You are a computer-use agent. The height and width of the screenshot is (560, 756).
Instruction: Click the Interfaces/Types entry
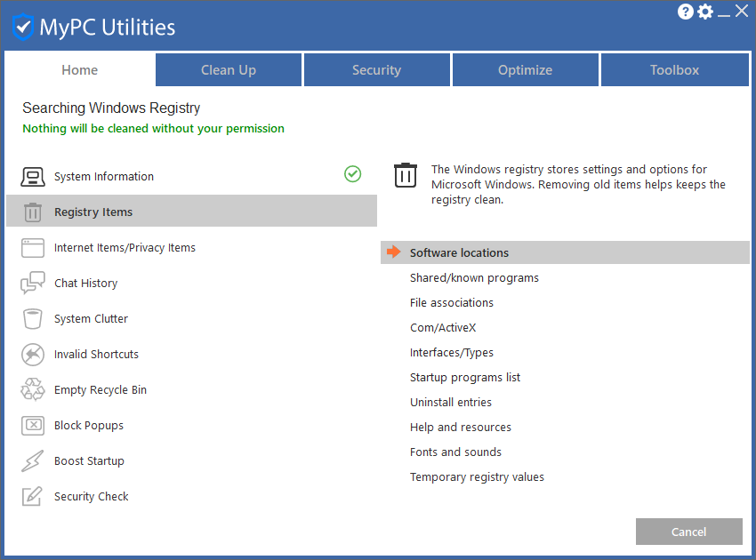tap(452, 353)
